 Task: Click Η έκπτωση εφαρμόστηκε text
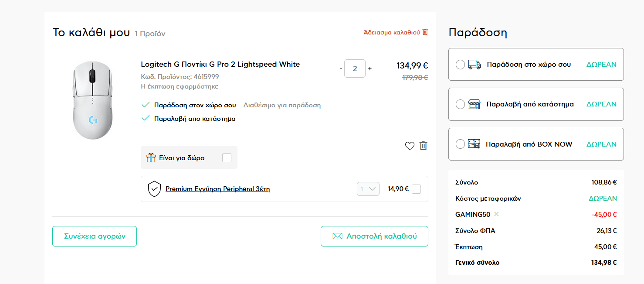(180, 86)
